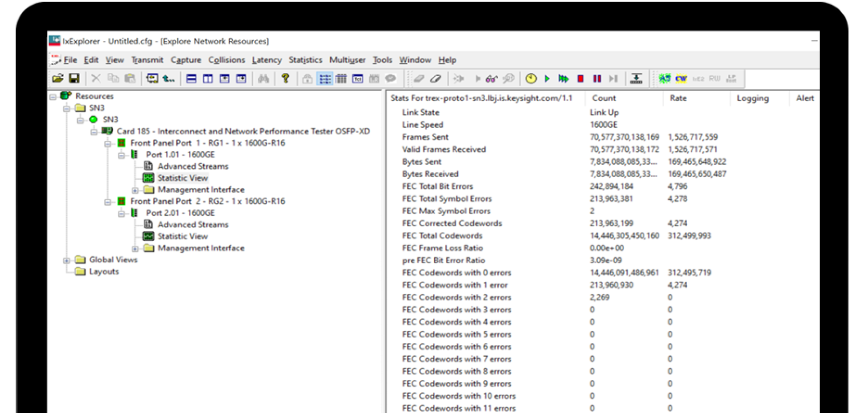
Task: Click the Logging column header
Action: tap(760, 98)
